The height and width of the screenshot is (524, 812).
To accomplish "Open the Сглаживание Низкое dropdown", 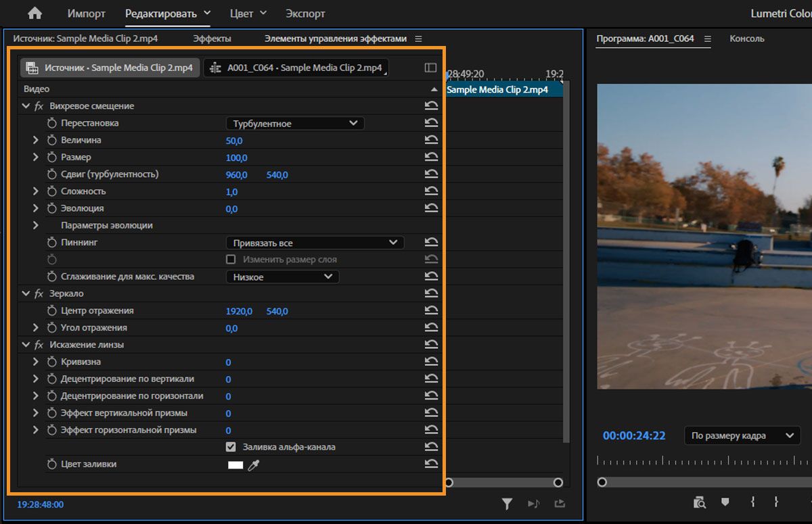I will 282,277.
